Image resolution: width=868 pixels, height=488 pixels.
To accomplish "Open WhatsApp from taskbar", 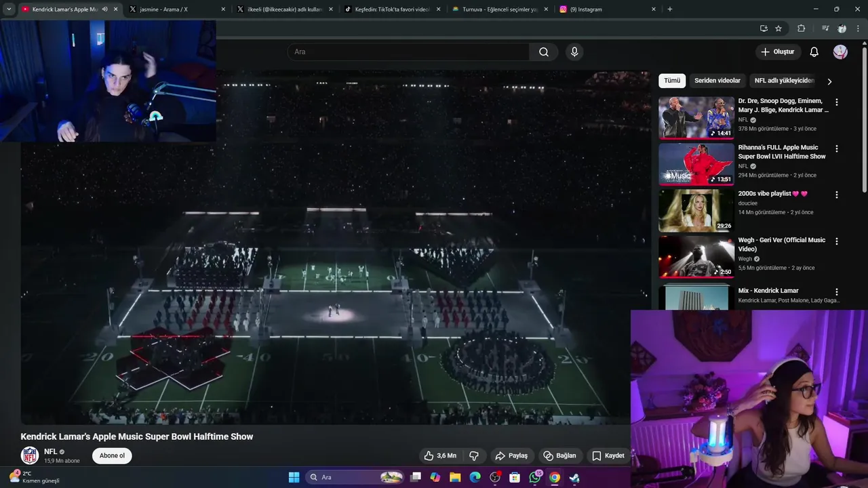I will point(535,477).
